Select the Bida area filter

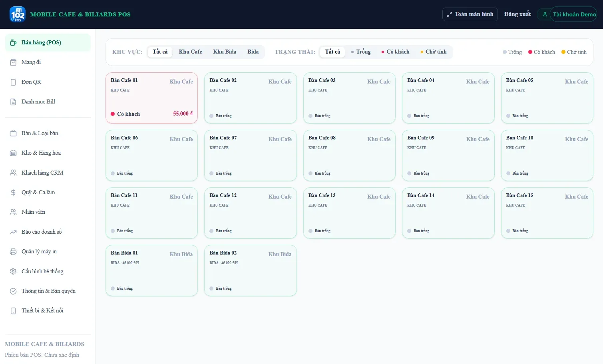253,52
